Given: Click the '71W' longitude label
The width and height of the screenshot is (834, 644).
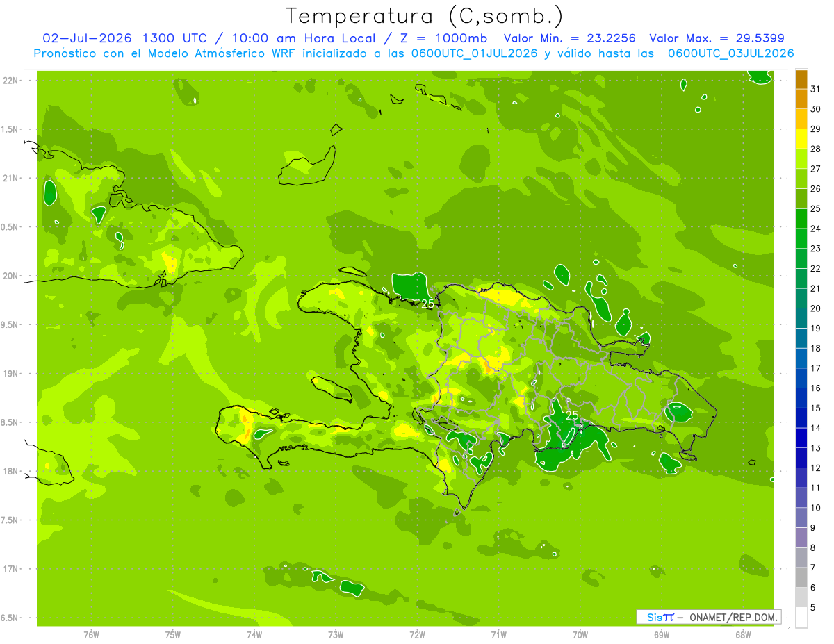Looking at the screenshot, I should pyautogui.click(x=499, y=635).
